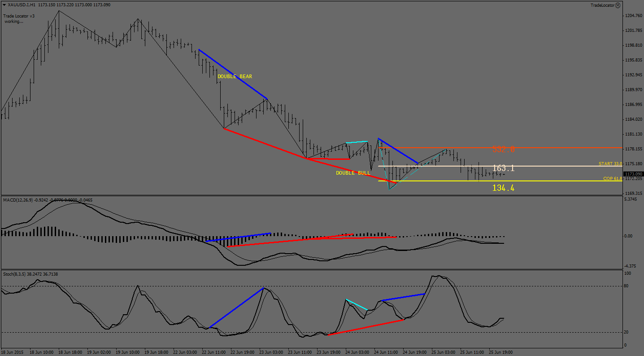Click the TradeLocator sad-face expert advisor icon
This screenshot has width=644, height=356.
pyautogui.click(x=618, y=5)
